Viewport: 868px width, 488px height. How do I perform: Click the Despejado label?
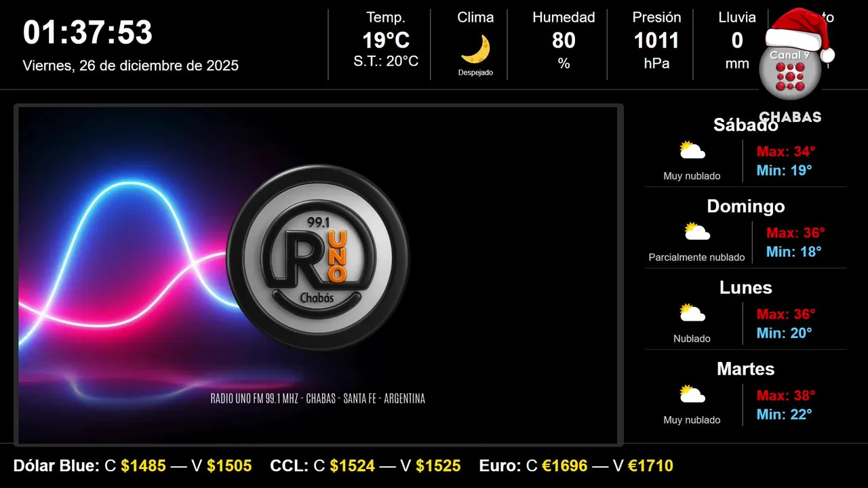(475, 73)
